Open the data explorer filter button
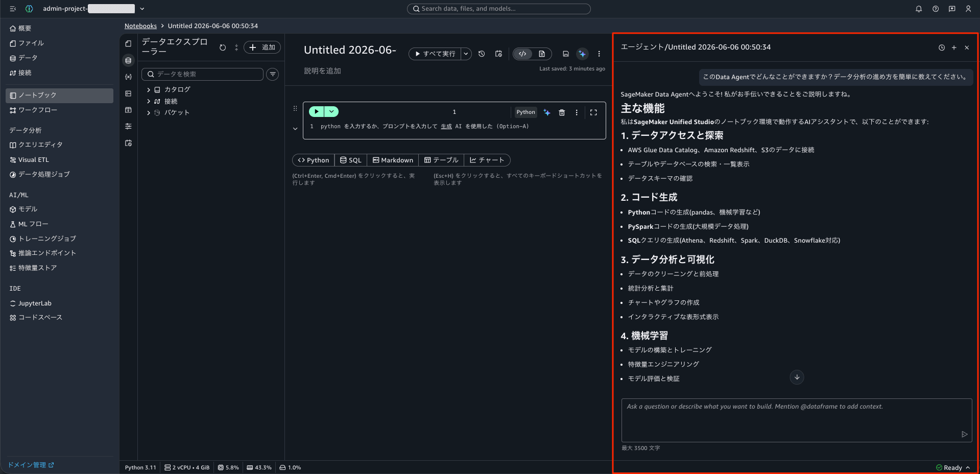 (273, 75)
